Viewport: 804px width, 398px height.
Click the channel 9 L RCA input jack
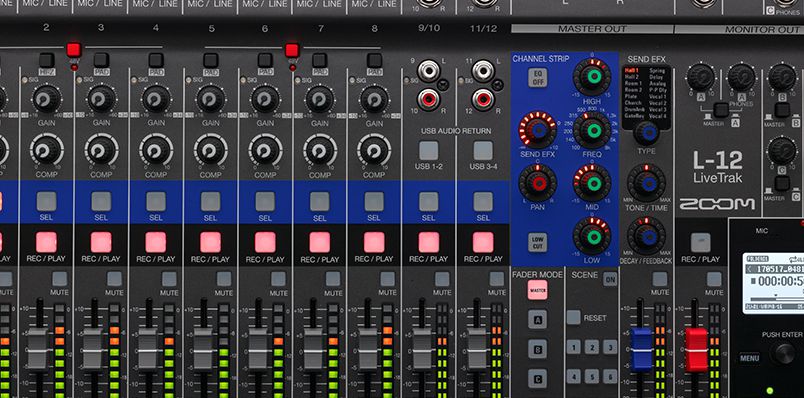pos(428,71)
